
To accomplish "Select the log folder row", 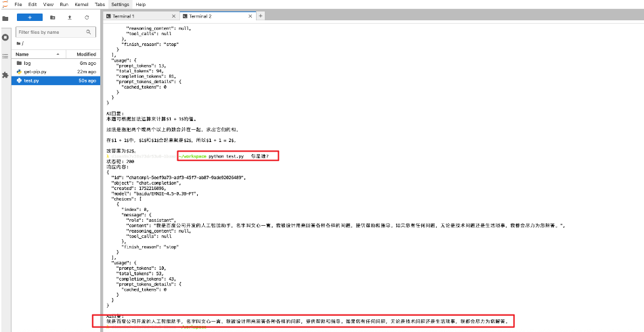I will click(x=56, y=63).
